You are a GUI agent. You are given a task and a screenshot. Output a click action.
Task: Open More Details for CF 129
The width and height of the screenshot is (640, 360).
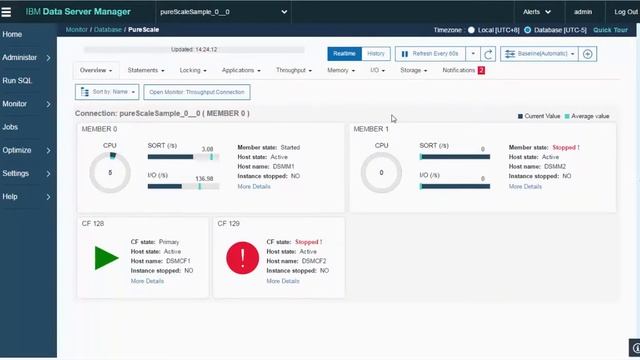coord(283,281)
